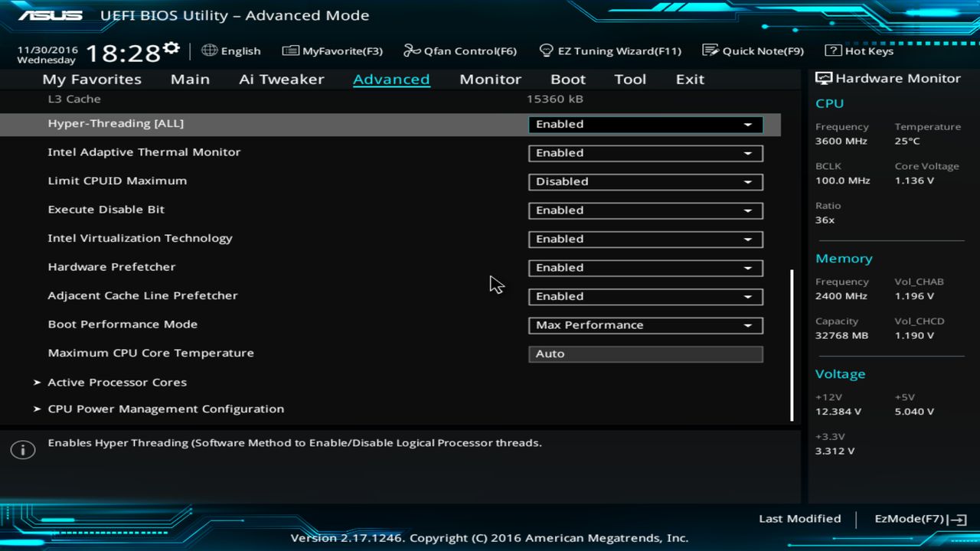
Task: Click the info icon near the help text
Action: (22, 449)
